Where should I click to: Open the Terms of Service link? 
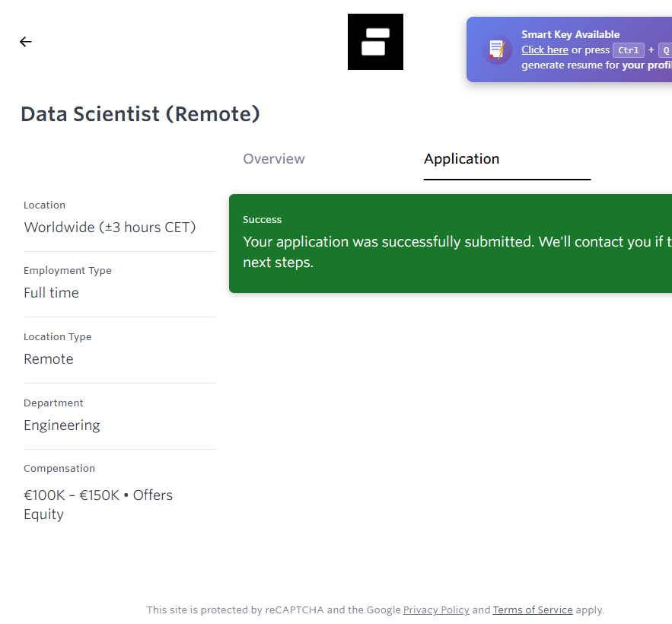[x=533, y=610]
